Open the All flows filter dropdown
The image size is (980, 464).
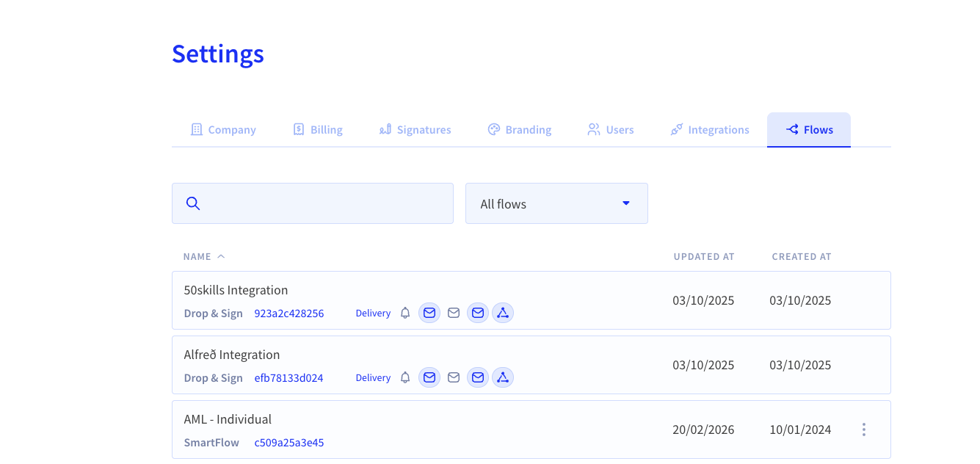pyautogui.click(x=556, y=203)
